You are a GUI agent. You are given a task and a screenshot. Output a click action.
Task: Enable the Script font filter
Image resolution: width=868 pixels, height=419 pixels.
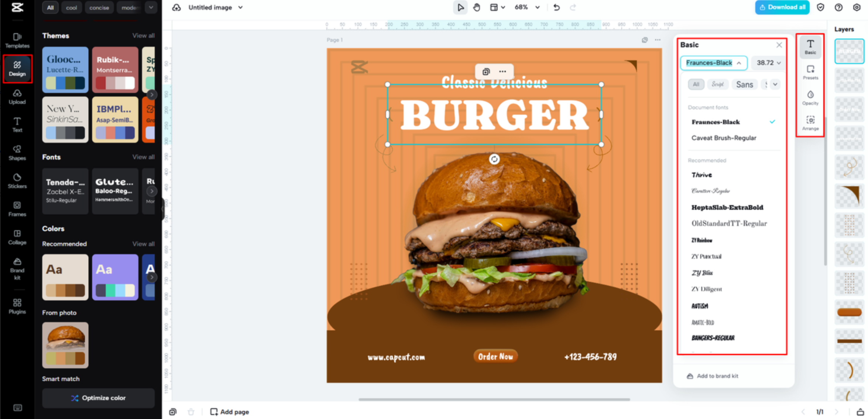[718, 84]
